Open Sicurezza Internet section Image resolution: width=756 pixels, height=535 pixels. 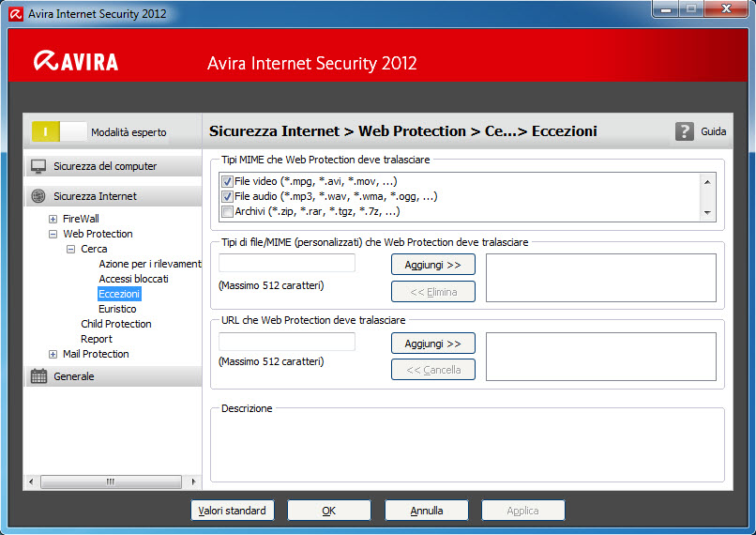pos(113,196)
